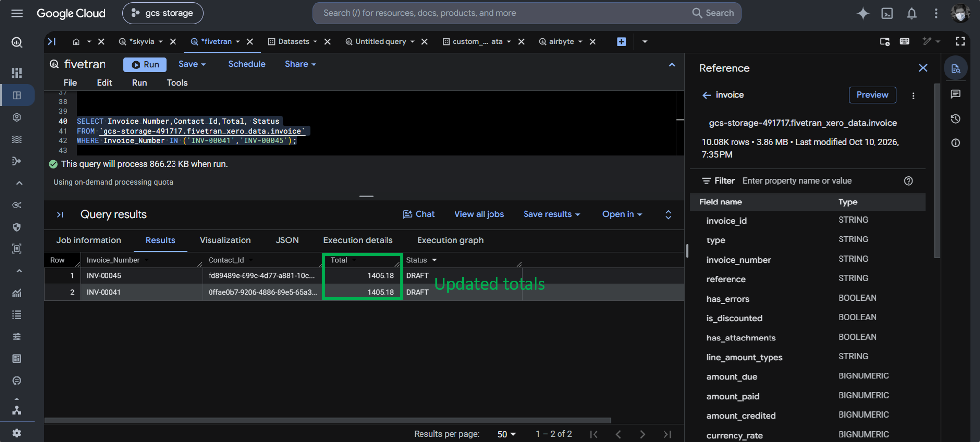Toggle full screen editor mode
Viewport: 980px width, 442px height.
pos(960,42)
